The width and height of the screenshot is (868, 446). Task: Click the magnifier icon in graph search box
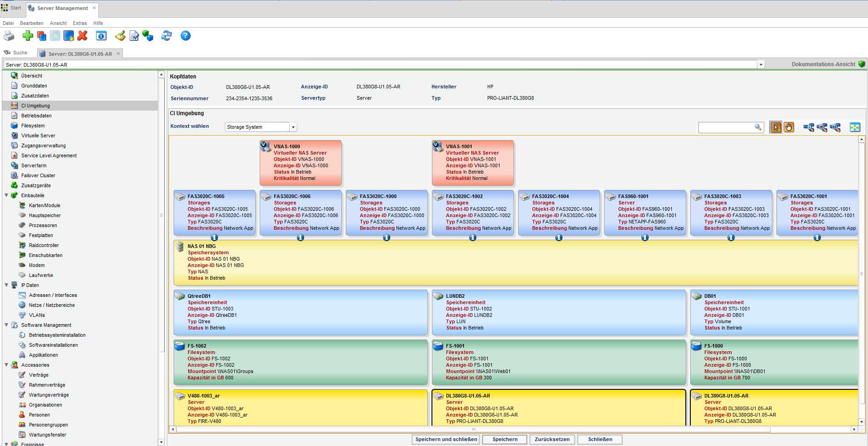[758, 127]
